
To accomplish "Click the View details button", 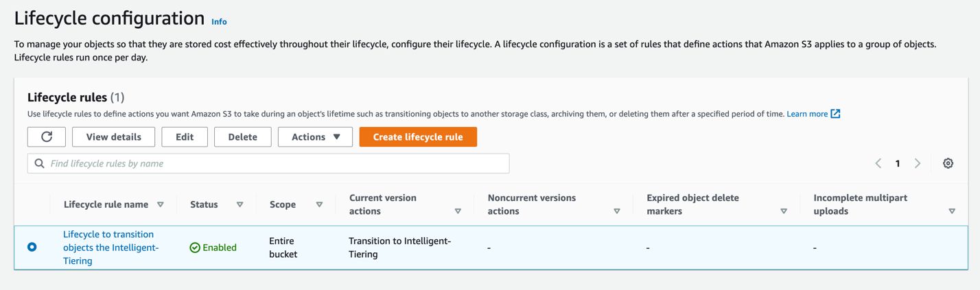I will pyautogui.click(x=113, y=137).
